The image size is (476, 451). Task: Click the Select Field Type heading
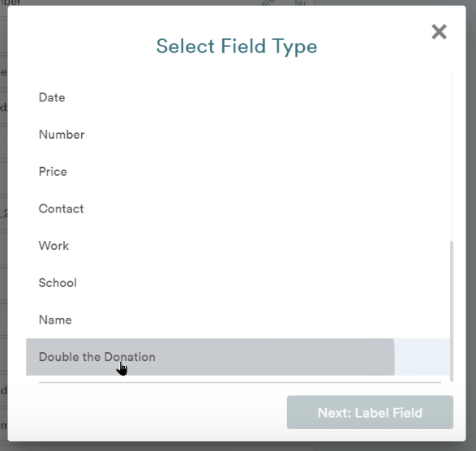pyautogui.click(x=237, y=46)
